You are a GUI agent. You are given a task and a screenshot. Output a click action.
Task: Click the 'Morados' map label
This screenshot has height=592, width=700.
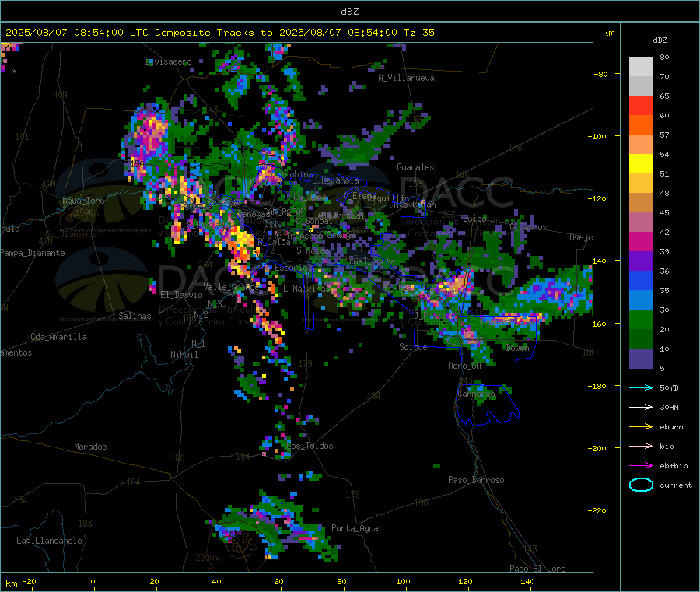pyautogui.click(x=90, y=447)
